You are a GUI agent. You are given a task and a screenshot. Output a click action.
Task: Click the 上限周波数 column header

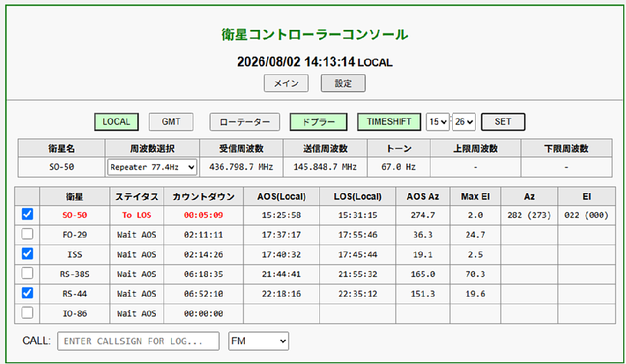coord(475,149)
